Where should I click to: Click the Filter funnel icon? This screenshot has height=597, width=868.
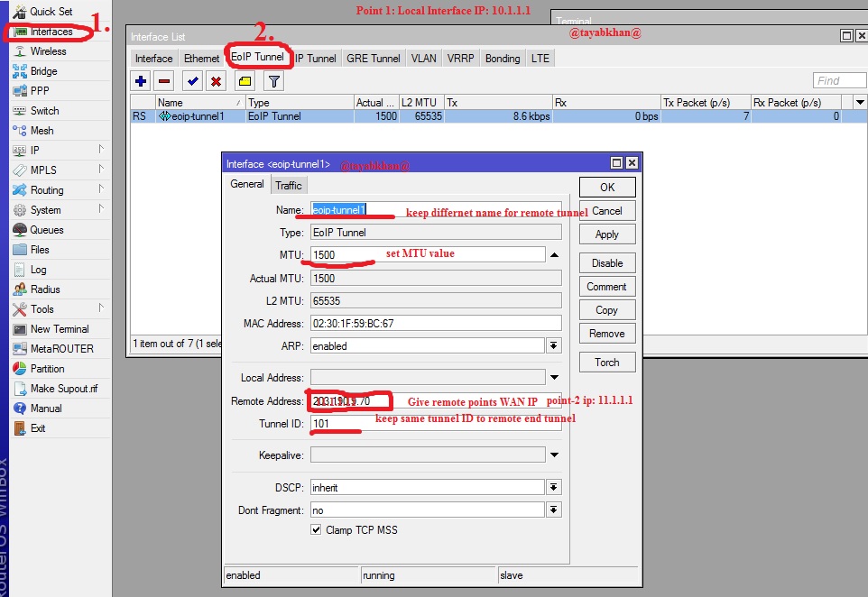[x=273, y=81]
